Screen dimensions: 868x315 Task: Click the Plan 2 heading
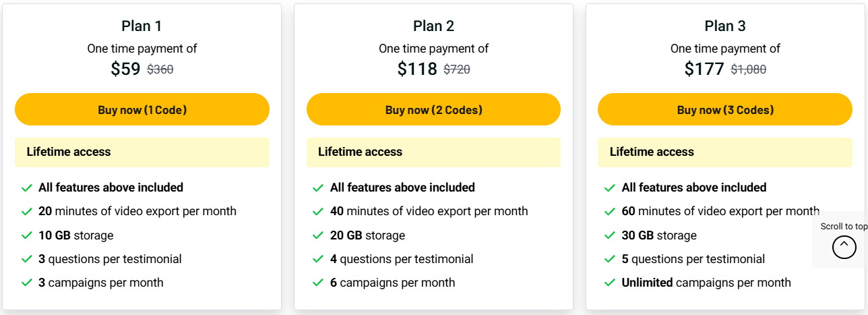(433, 26)
